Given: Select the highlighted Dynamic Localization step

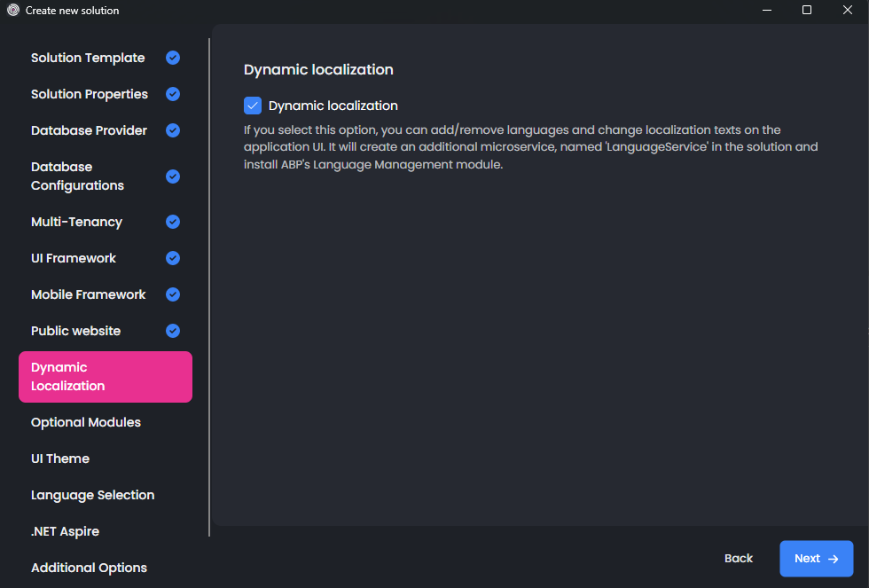Looking at the screenshot, I should tap(106, 377).
